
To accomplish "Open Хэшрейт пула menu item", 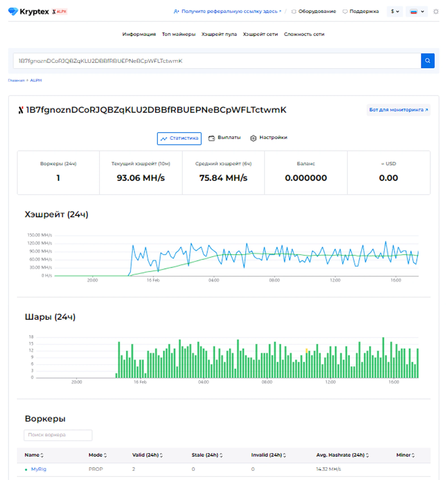I will [x=219, y=34].
